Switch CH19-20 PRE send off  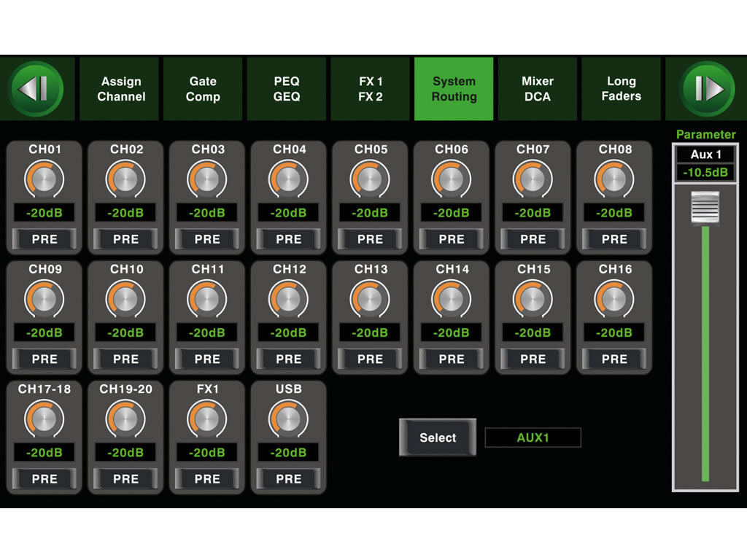[x=125, y=479]
